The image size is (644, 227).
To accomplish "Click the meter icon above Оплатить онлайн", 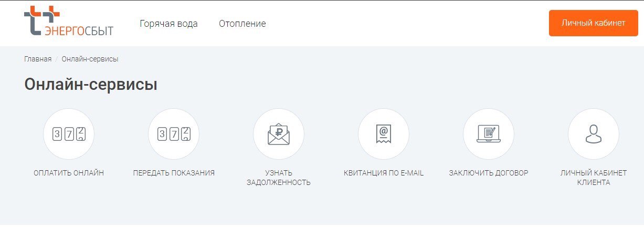I will 69,134.
